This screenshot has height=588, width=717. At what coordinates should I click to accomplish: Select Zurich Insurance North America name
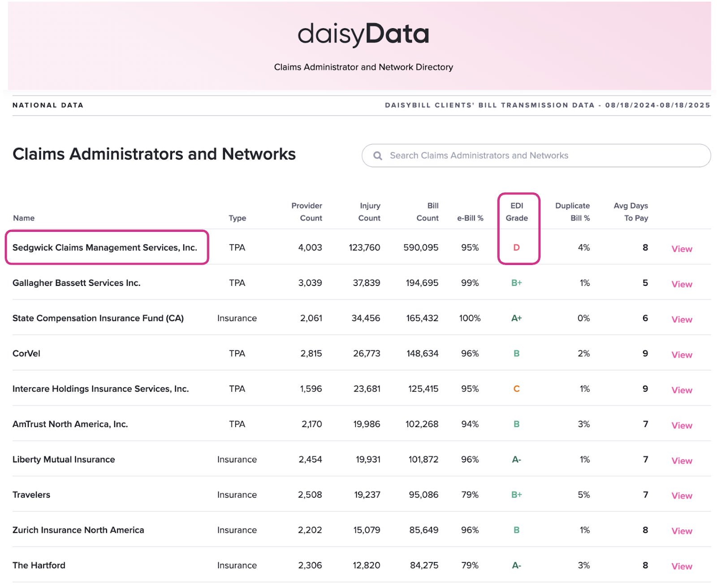(x=78, y=530)
